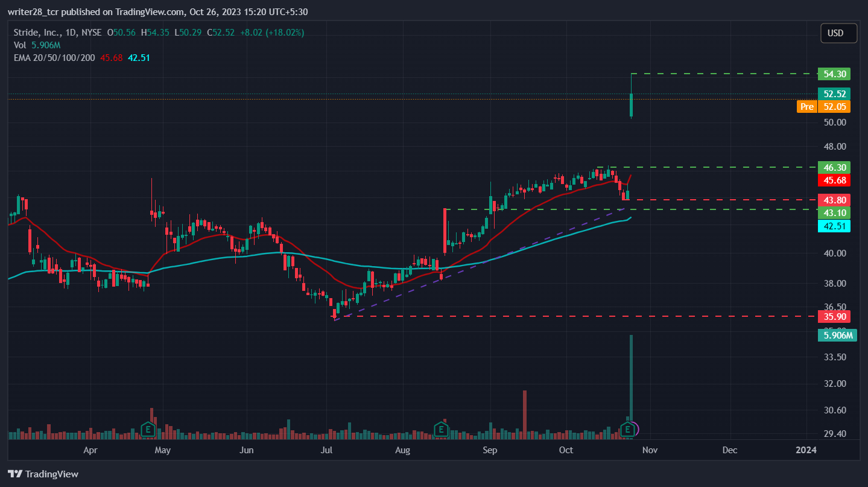
Task: Click the Sep label on time axis
Action: pyautogui.click(x=490, y=450)
